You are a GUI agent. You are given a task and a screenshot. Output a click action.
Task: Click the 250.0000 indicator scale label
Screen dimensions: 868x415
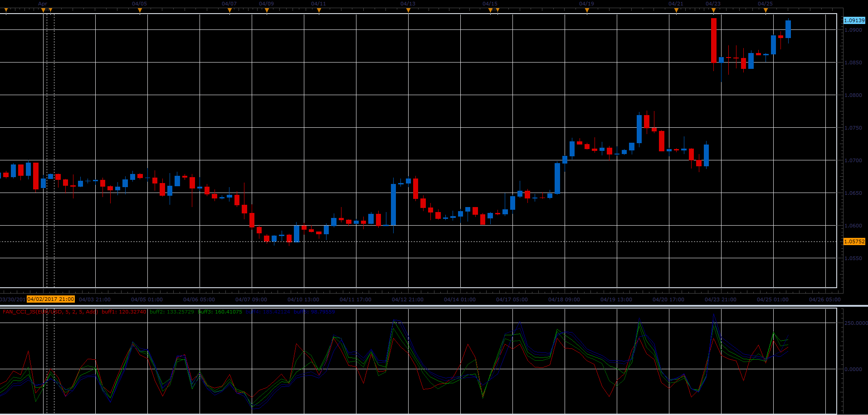[855, 323]
